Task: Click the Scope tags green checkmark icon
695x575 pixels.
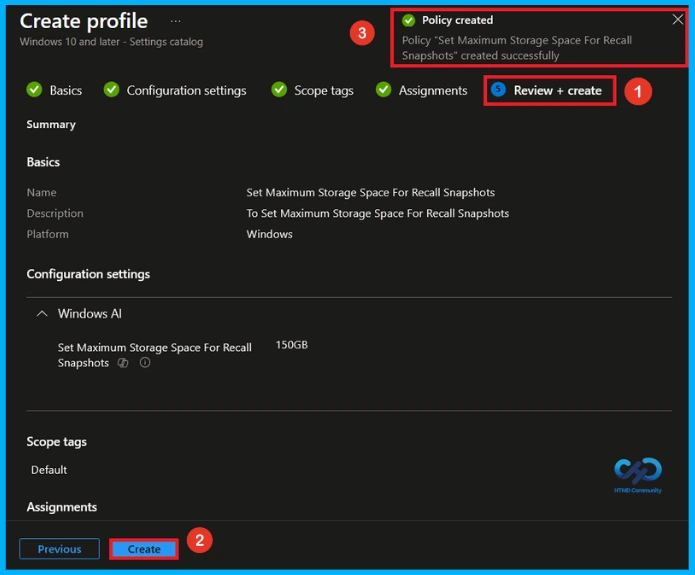Action: 279,90
